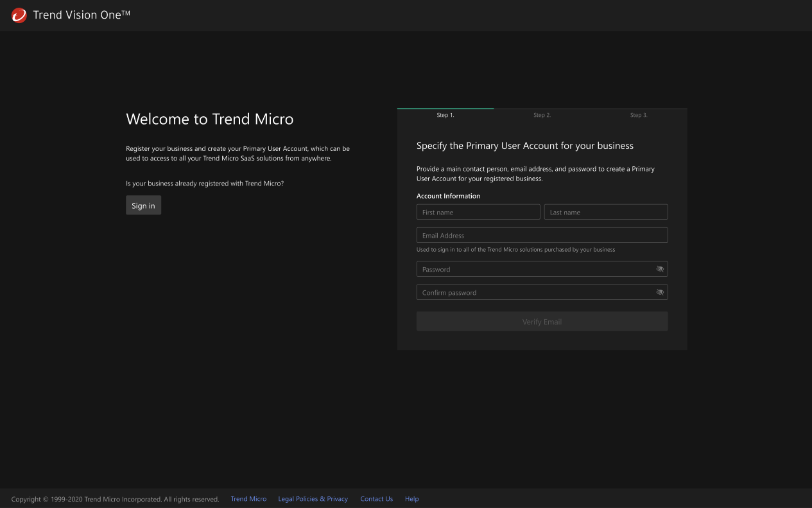Toggle visibility of the Password field
Screen dimensions: 812x508
660,268
